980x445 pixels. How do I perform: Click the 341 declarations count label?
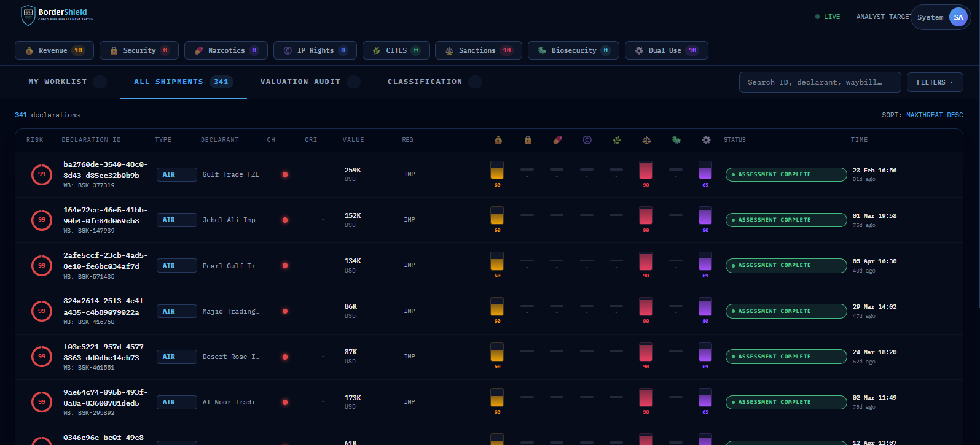click(x=47, y=115)
